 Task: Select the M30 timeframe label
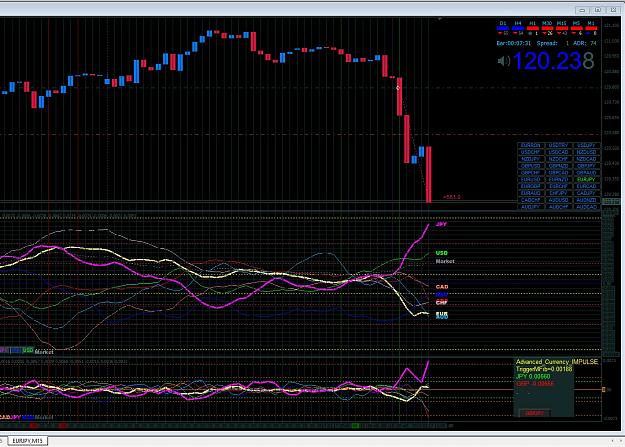click(x=547, y=24)
